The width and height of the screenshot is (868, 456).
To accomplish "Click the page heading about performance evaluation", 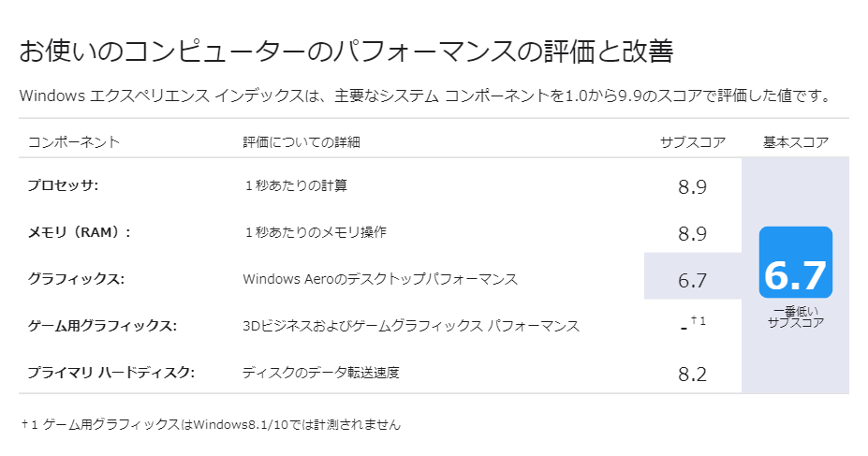I will pyautogui.click(x=346, y=51).
